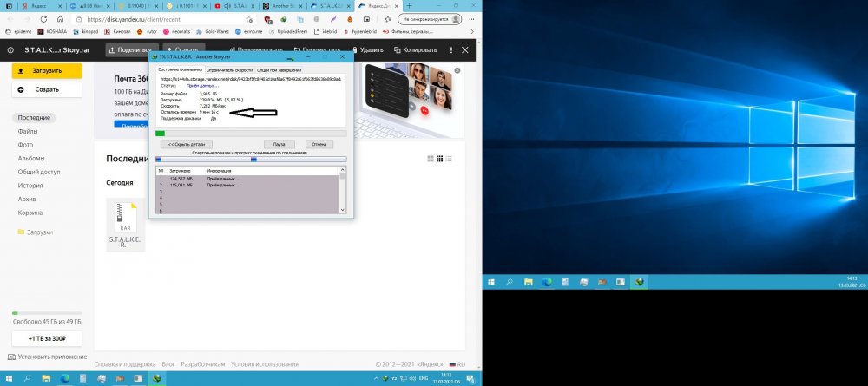The width and height of the screenshot is (868, 386).
Task: Switch to Опции при завершении tab
Action: click(x=279, y=69)
